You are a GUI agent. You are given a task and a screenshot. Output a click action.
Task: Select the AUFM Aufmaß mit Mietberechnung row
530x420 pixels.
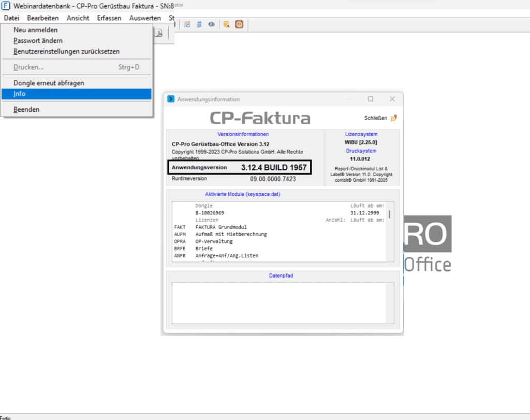[x=278, y=235]
